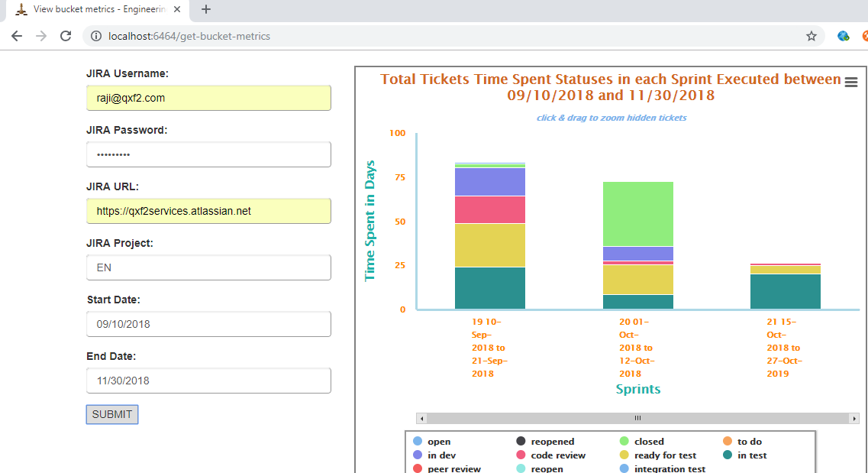Click the globe extension icon
This screenshot has height=473, width=868.
click(x=844, y=36)
